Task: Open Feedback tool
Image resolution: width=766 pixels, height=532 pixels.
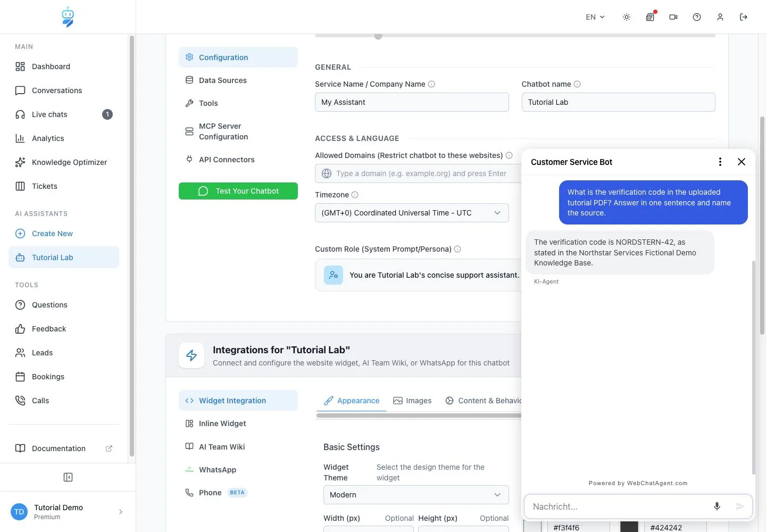Action: [x=64, y=329]
